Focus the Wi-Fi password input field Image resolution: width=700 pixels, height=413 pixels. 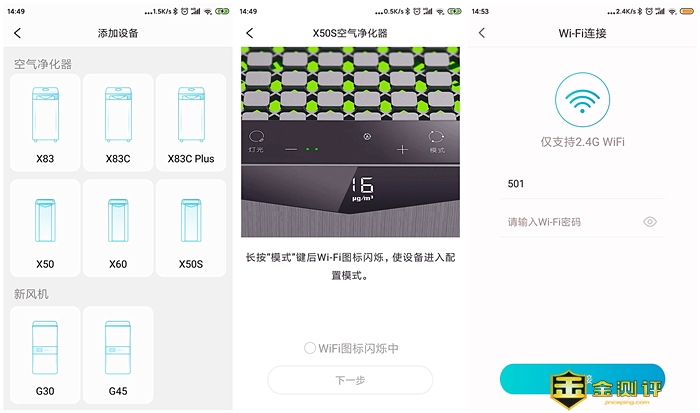click(x=583, y=222)
